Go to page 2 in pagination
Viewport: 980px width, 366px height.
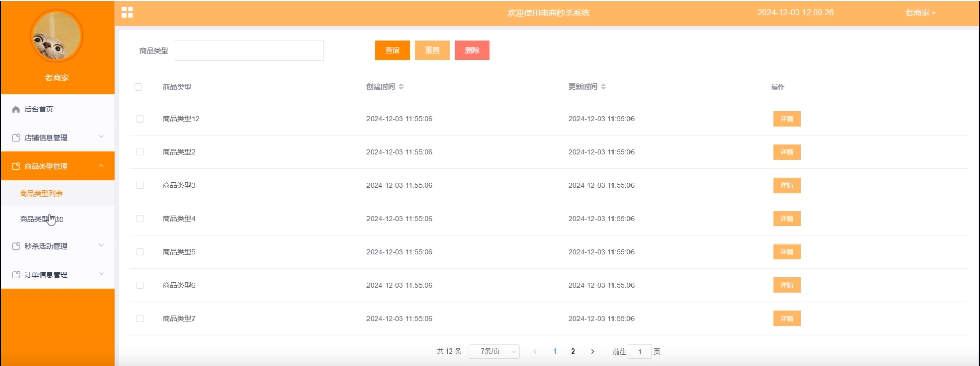[x=573, y=352]
